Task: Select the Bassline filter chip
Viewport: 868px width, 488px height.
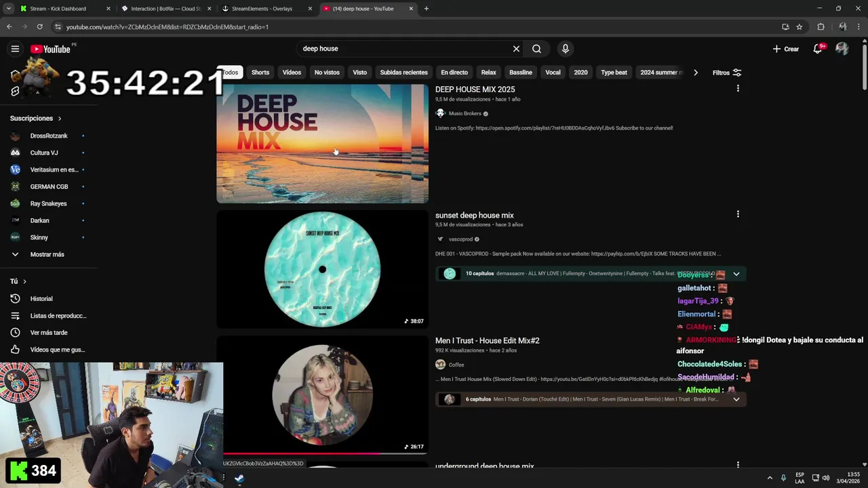Action: 521,73
